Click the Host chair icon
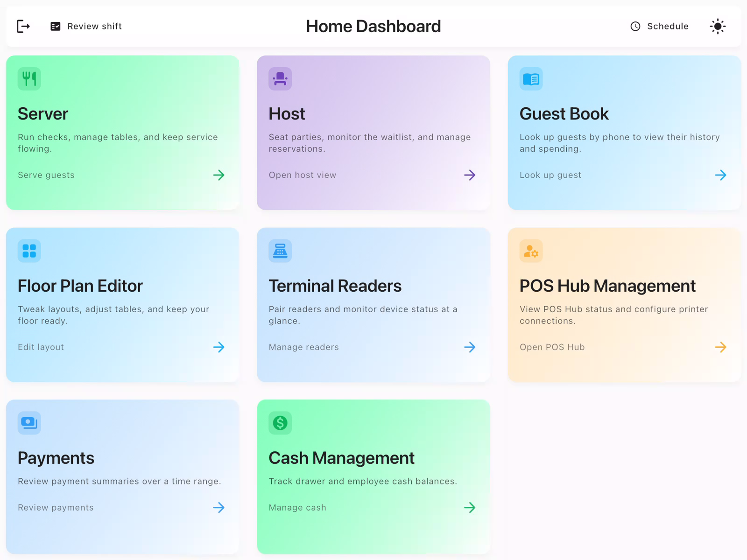The height and width of the screenshot is (560, 747). tap(280, 78)
